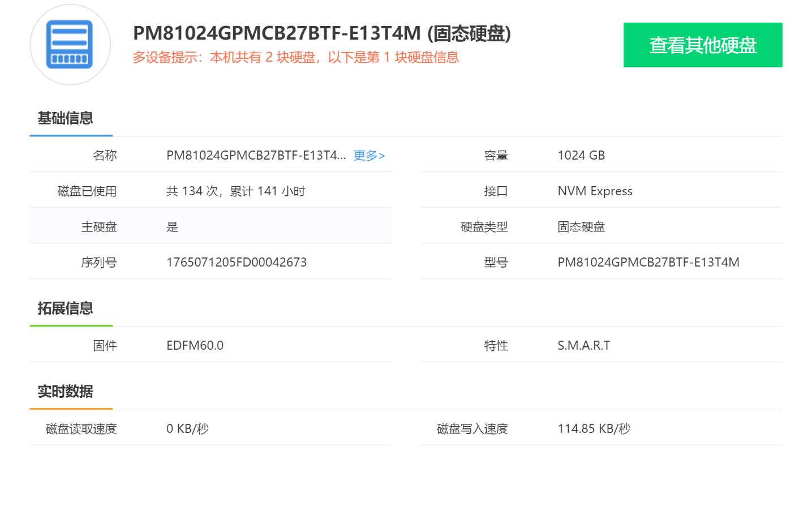Click usage value 共 134 次，累计 141 小时

pos(236,191)
